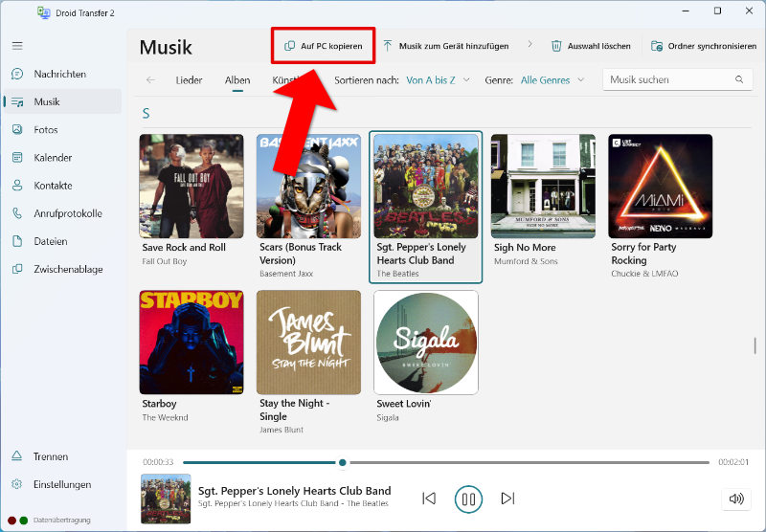Open Fotos section
Image resolution: width=766 pixels, height=532 pixels.
point(46,130)
